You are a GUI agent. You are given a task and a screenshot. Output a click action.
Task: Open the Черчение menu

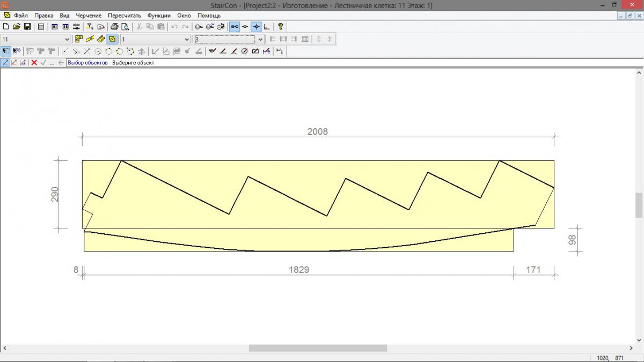click(x=89, y=16)
